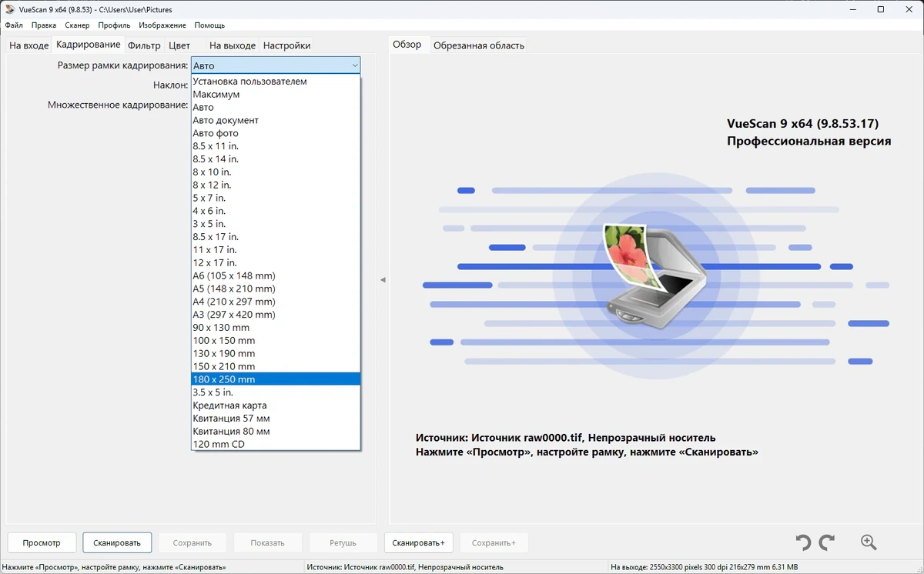Choose Максимум crop size option
Viewport: 924px width, 574px height.
pyautogui.click(x=276, y=94)
